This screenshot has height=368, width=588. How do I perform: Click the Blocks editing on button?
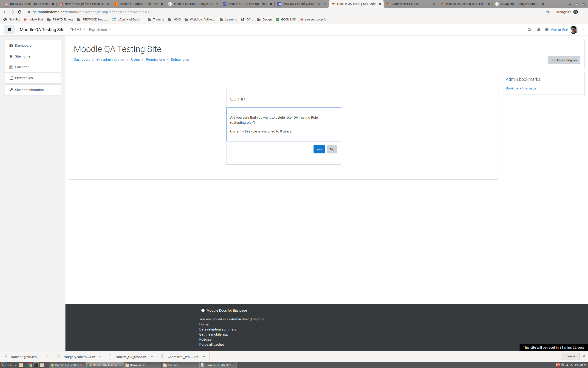[x=563, y=60]
